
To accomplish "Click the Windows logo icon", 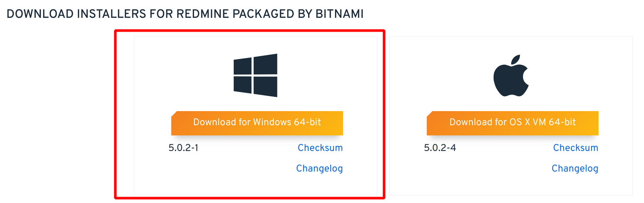I will coord(255,75).
